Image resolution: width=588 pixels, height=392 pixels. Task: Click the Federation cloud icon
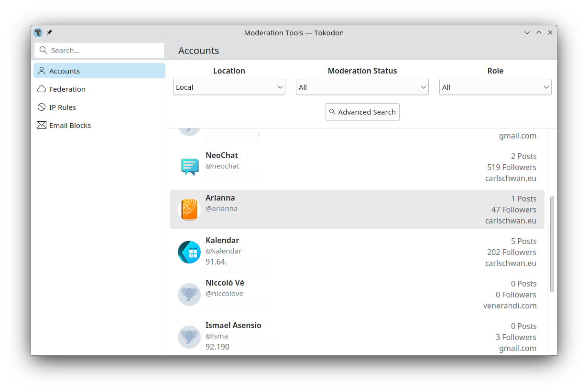coord(42,89)
